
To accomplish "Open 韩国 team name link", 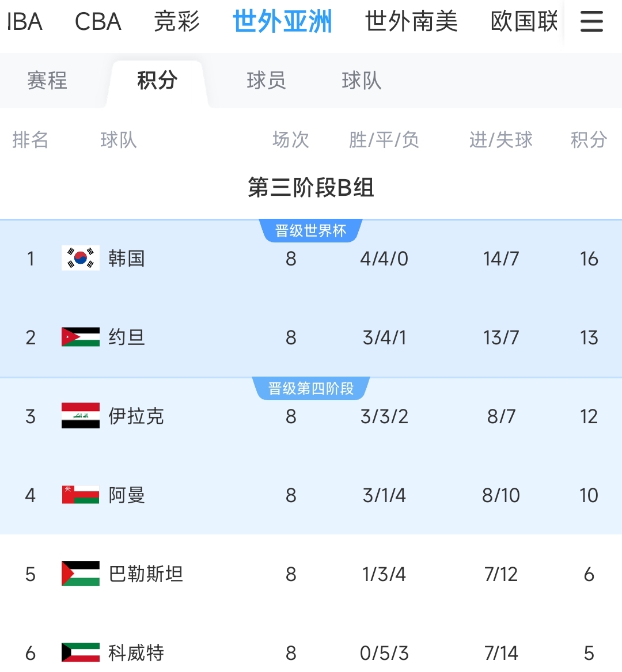I will tap(127, 259).
